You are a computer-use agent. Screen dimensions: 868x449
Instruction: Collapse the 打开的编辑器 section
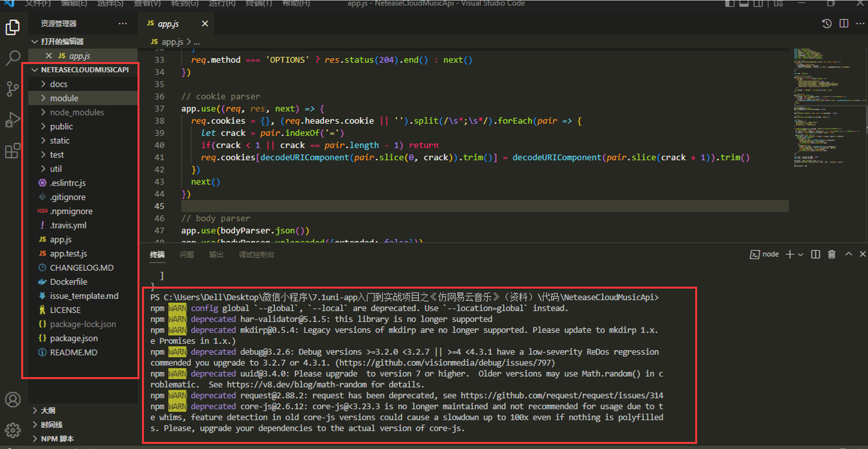[84, 42]
